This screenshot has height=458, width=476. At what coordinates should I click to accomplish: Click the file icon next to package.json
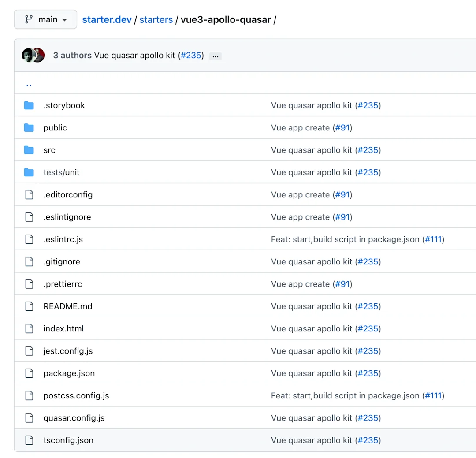pyautogui.click(x=29, y=373)
